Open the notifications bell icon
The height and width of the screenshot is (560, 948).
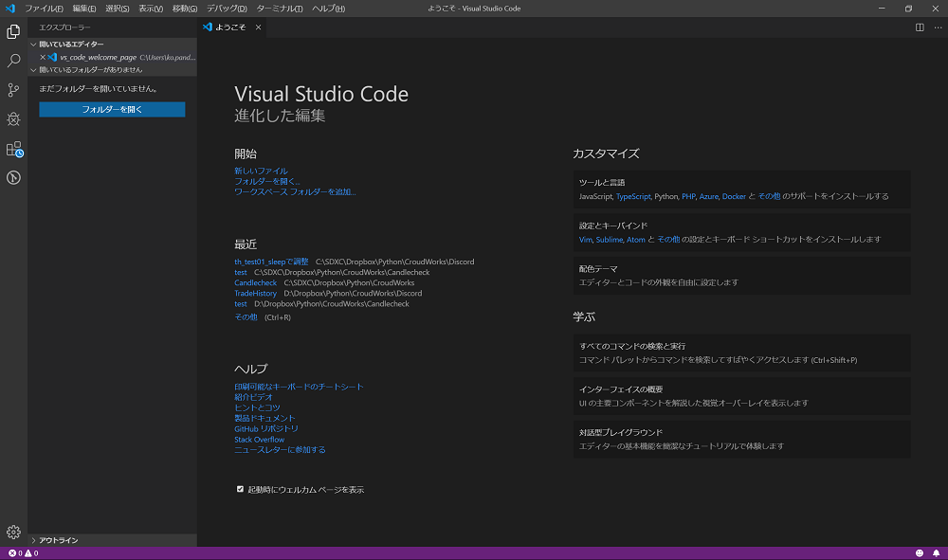click(x=936, y=553)
